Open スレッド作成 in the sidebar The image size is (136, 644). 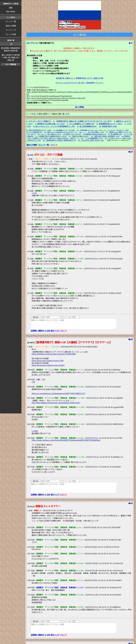[x=11, y=34]
